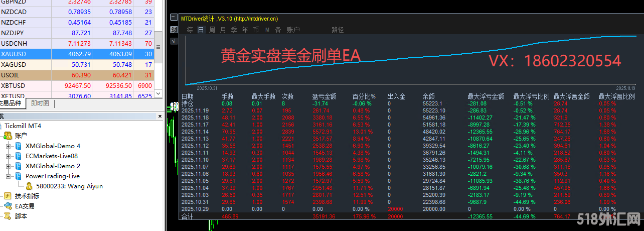Select the NZDCHF symbol row
This screenshot has height=231, width=644.
77,22
